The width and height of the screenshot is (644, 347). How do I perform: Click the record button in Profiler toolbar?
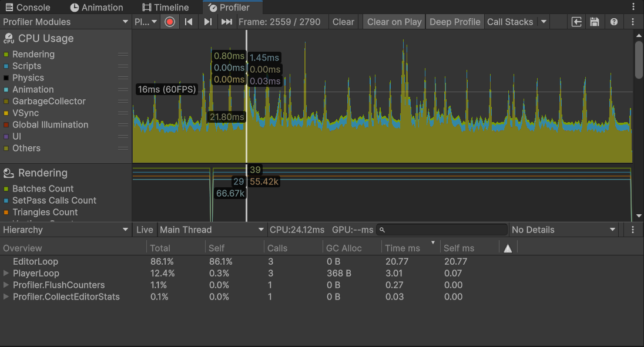coord(170,22)
